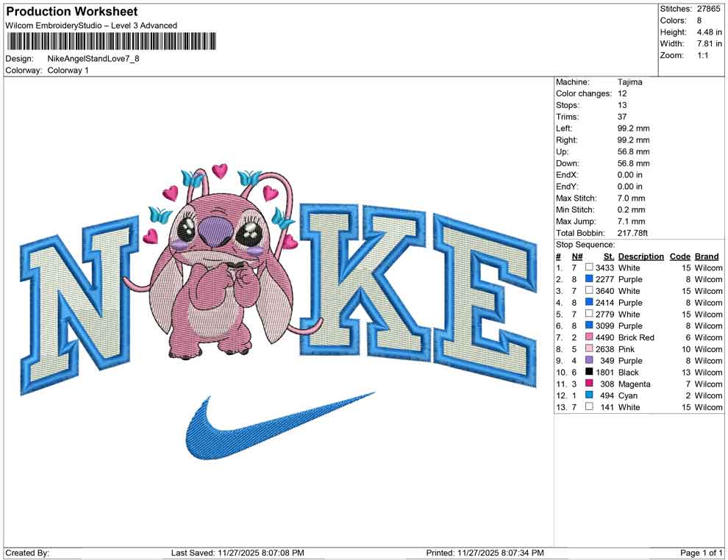Click the Production Worksheet title
Viewport: 728px width, 560px height.
coord(70,11)
